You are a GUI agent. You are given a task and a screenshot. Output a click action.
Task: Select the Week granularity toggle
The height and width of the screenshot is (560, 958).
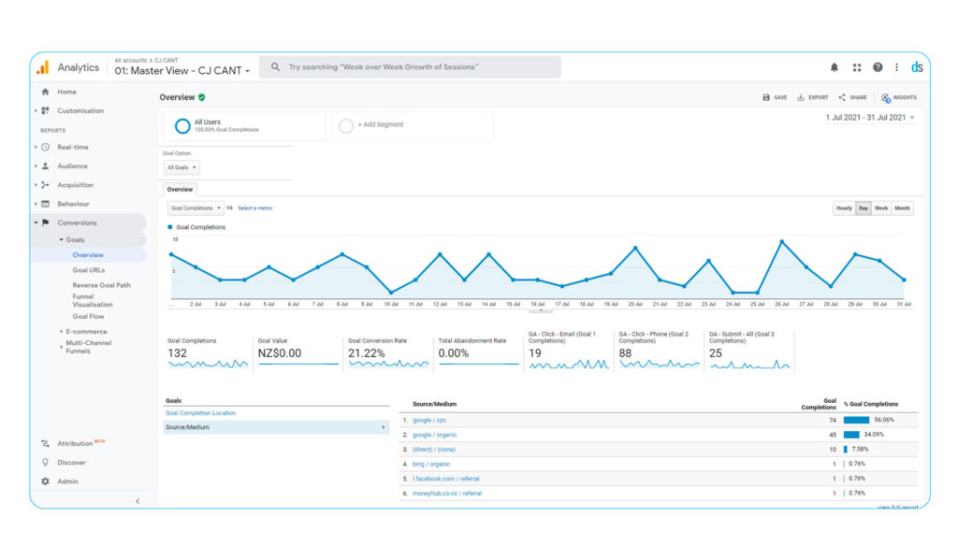pyautogui.click(x=881, y=208)
